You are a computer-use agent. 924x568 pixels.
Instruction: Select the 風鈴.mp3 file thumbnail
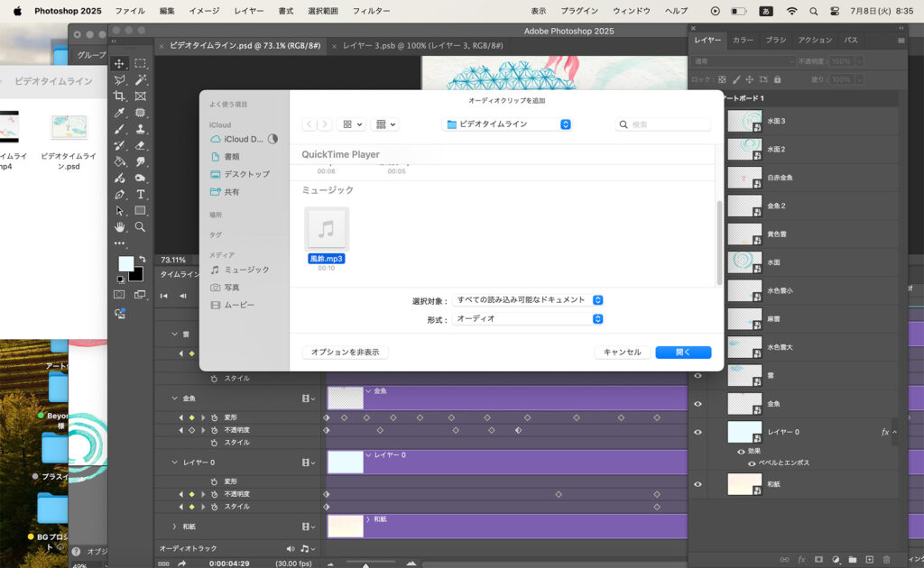pyautogui.click(x=327, y=229)
